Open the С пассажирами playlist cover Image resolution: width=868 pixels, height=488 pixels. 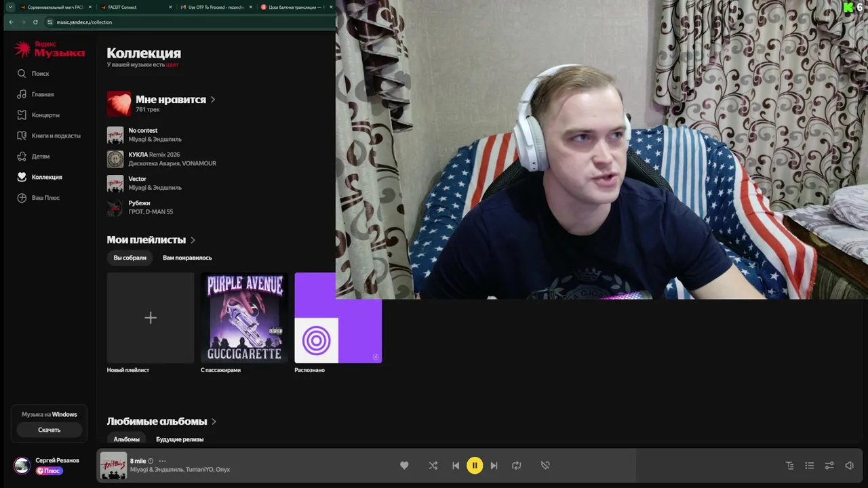coord(244,318)
